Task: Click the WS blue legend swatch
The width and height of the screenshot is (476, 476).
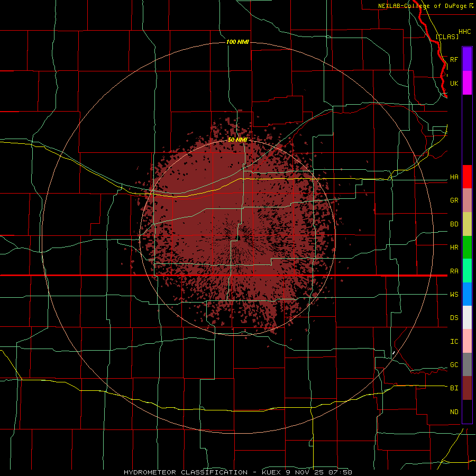Action: pos(467,294)
